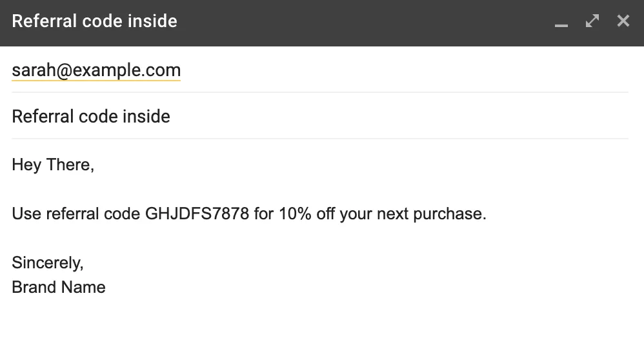Image resolution: width=644 pixels, height=347 pixels.
Task: Click the empty space in the recipients field
Action: (x=405, y=70)
